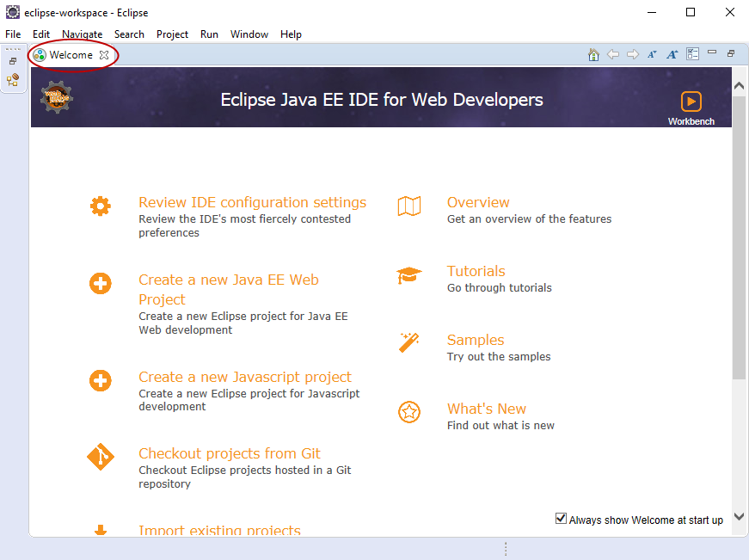
Task: Open the Edit menu
Action: [41, 34]
